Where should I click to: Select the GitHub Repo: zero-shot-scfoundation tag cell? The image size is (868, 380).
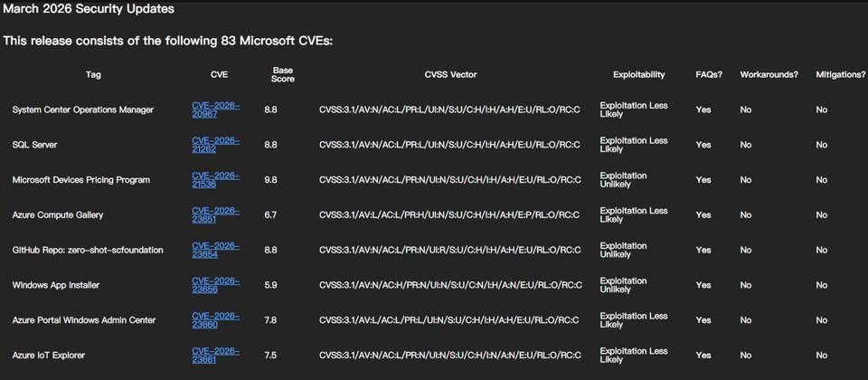point(88,250)
